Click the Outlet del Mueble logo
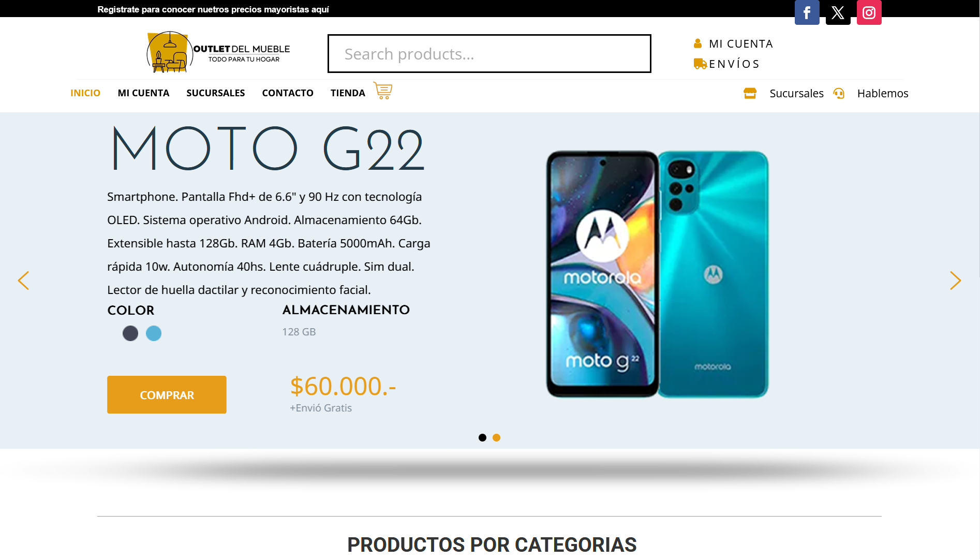Image resolution: width=980 pixels, height=559 pixels. (218, 52)
